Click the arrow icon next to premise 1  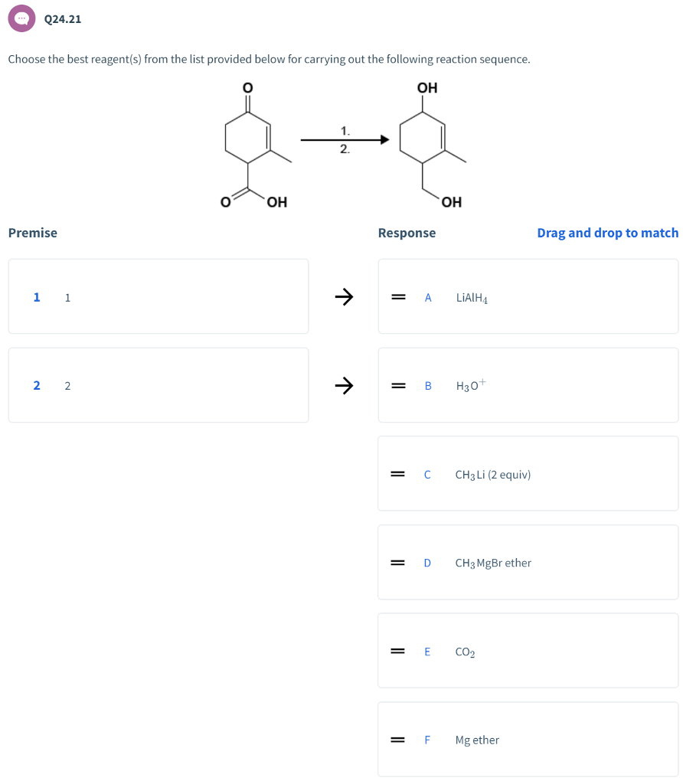344,297
